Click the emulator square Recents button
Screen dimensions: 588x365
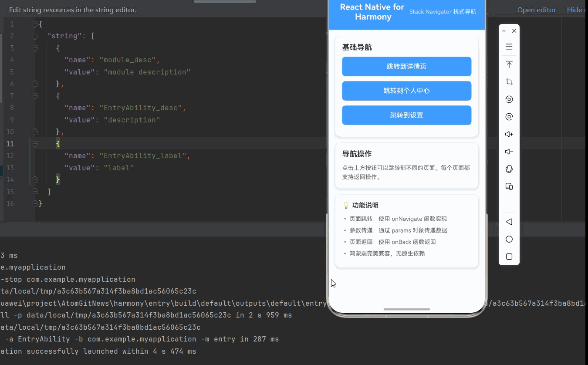pos(509,257)
